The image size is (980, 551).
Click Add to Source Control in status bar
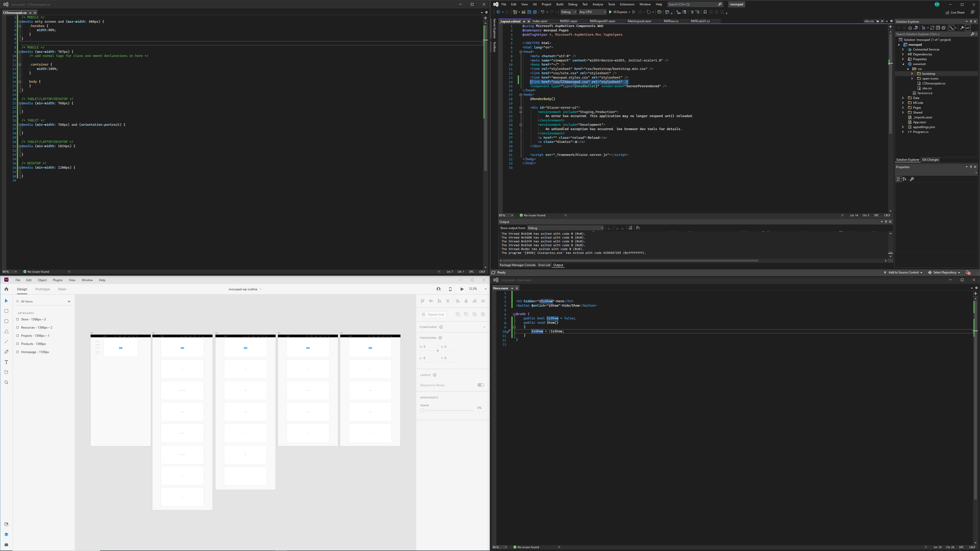(903, 272)
